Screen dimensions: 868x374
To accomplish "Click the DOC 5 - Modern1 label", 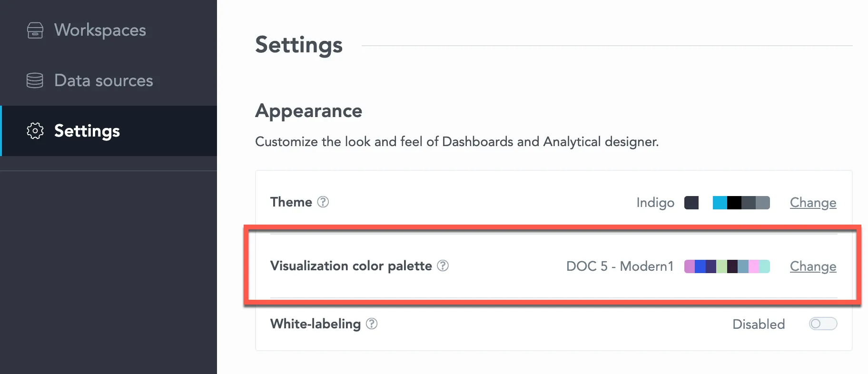I will 619,266.
